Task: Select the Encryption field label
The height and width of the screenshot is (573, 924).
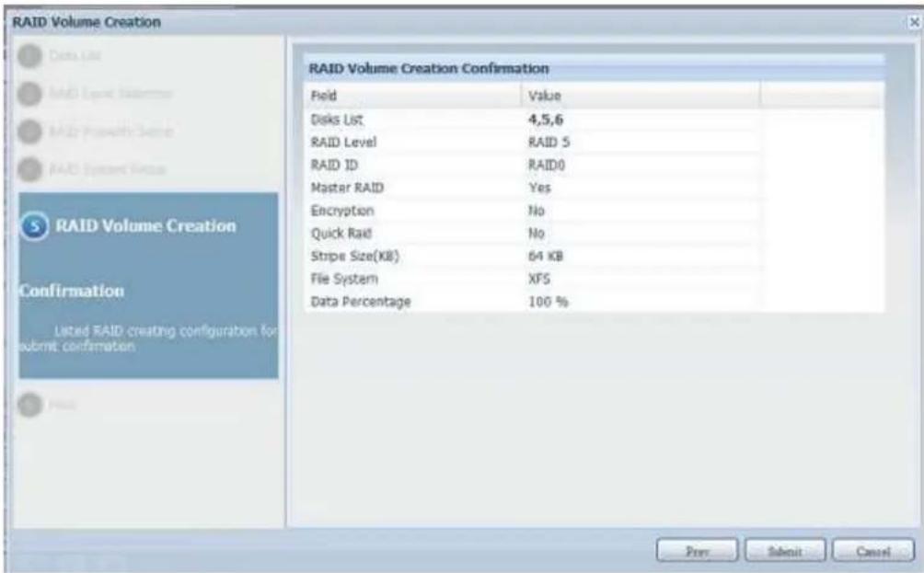Action: [x=342, y=211]
